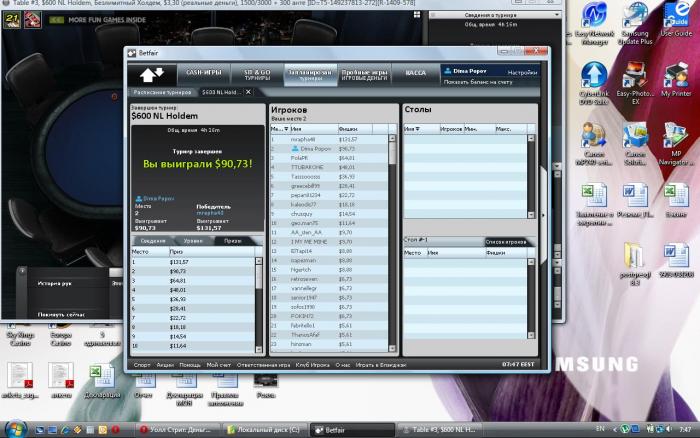Switch to the SIT & GO турниры tab
Viewport: 700px width, 438px height.
coord(257,74)
